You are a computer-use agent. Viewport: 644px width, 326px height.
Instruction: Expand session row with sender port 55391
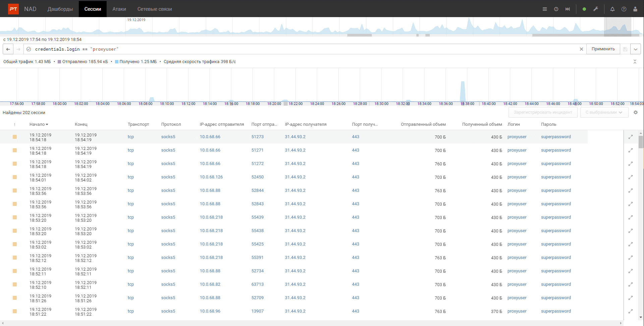click(631, 258)
